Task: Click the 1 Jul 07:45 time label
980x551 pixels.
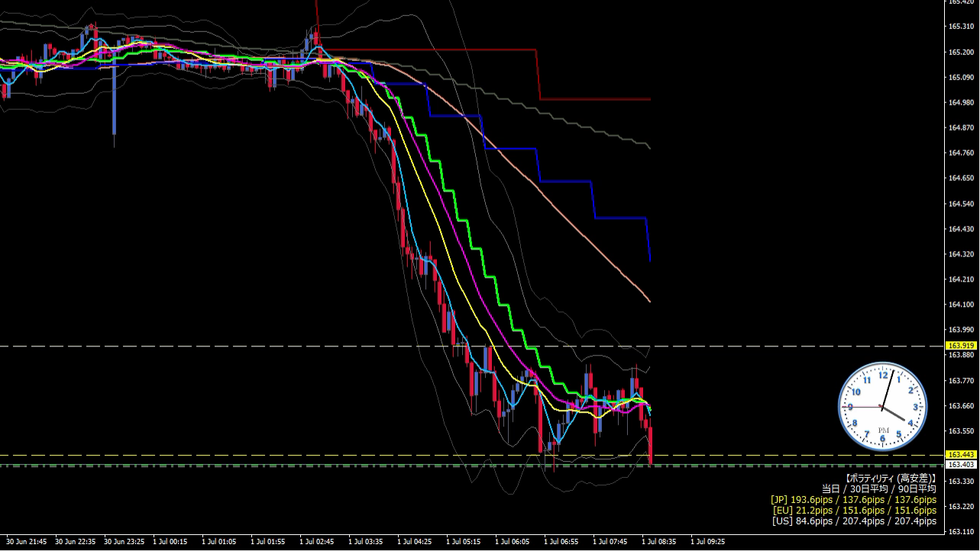Action: click(610, 541)
